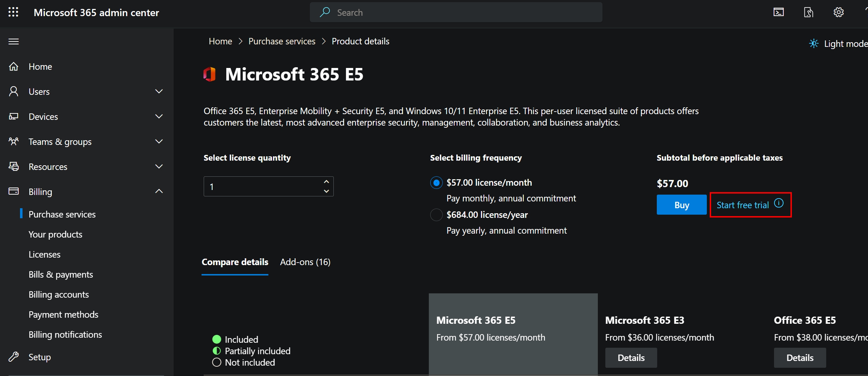
Task: Open Cloud Shell terminal icon
Action: point(778,13)
